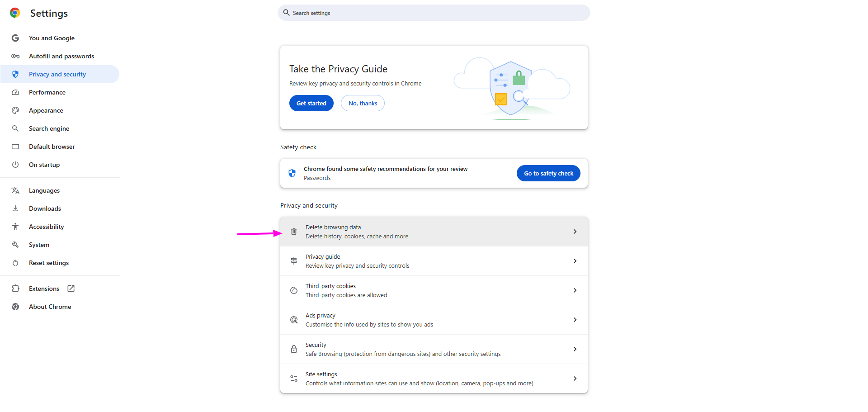Go to Search engine settings
Image resolution: width=868 pixels, height=412 pixels.
click(x=49, y=128)
